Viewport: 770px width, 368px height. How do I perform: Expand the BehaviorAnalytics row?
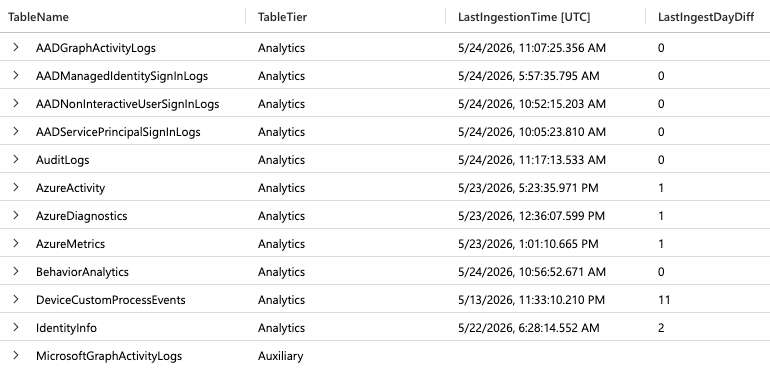(16, 272)
